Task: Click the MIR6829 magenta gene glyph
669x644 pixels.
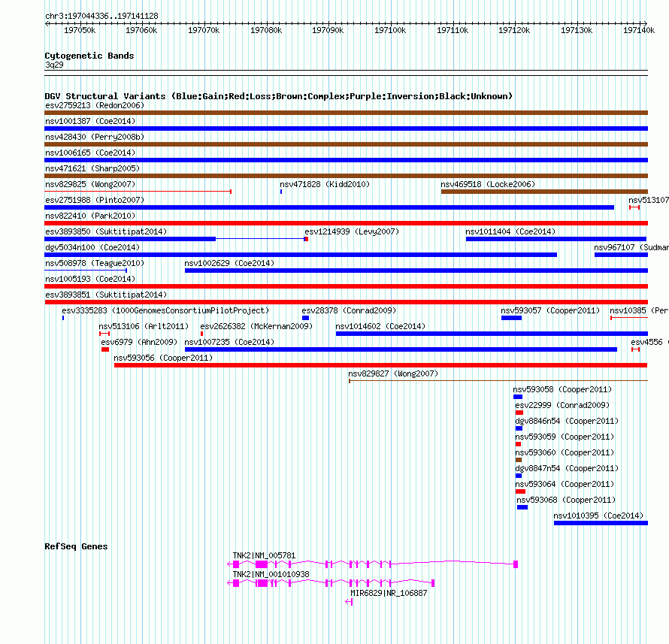Action: pos(349,602)
